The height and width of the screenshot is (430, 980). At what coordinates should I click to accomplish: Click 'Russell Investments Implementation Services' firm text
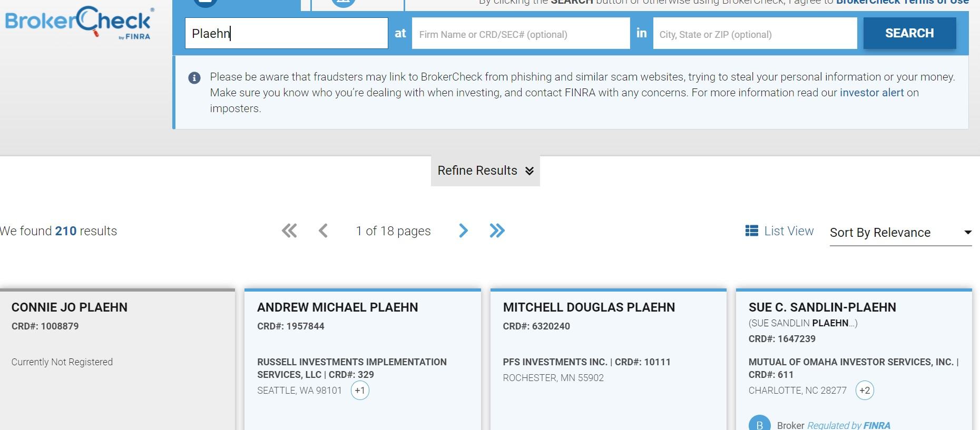click(x=352, y=368)
